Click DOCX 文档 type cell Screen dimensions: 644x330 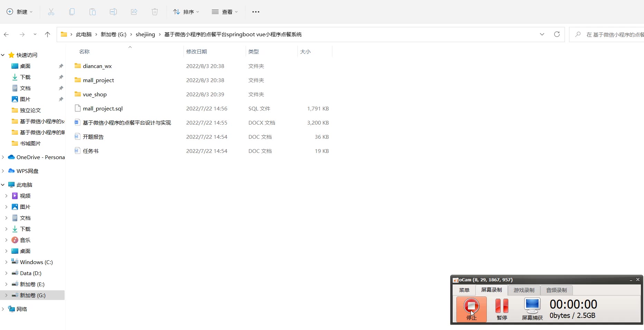click(x=262, y=123)
